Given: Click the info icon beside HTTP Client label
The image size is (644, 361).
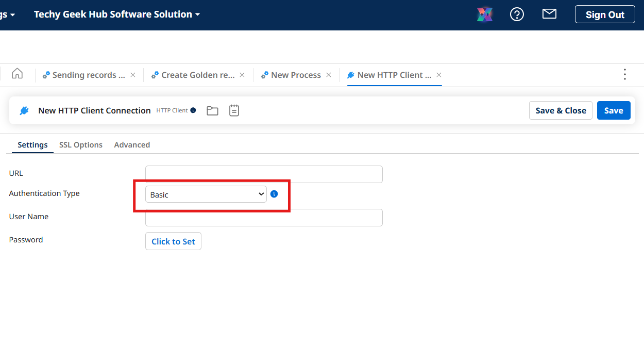Looking at the screenshot, I should click(193, 110).
